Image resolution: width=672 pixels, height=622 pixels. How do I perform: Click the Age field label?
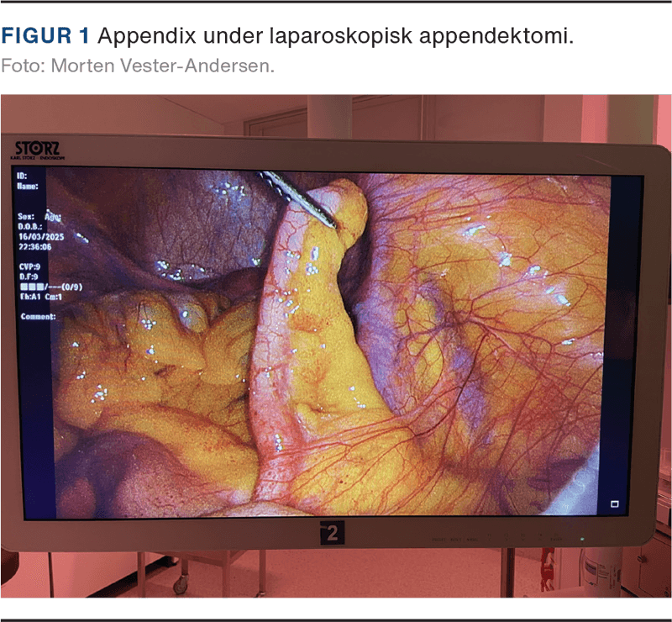pyautogui.click(x=53, y=215)
